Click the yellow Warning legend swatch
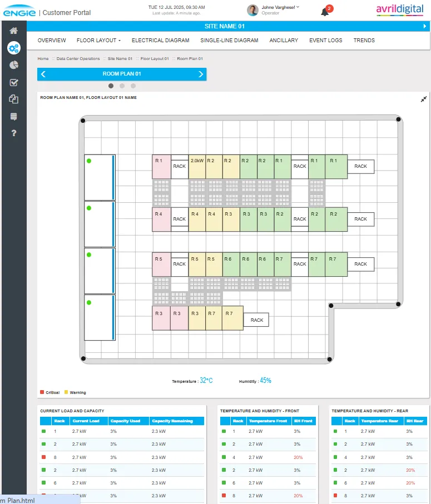This screenshot has width=431, height=504. click(x=66, y=392)
